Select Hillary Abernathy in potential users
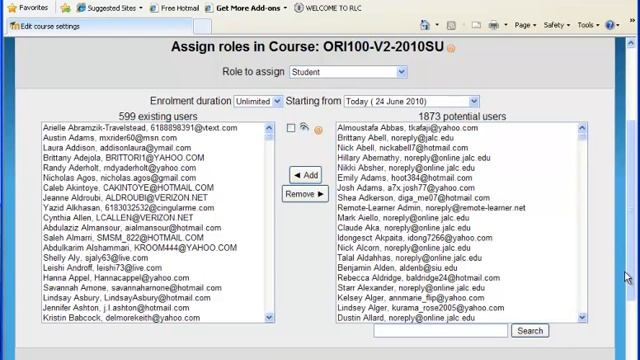 click(457, 158)
